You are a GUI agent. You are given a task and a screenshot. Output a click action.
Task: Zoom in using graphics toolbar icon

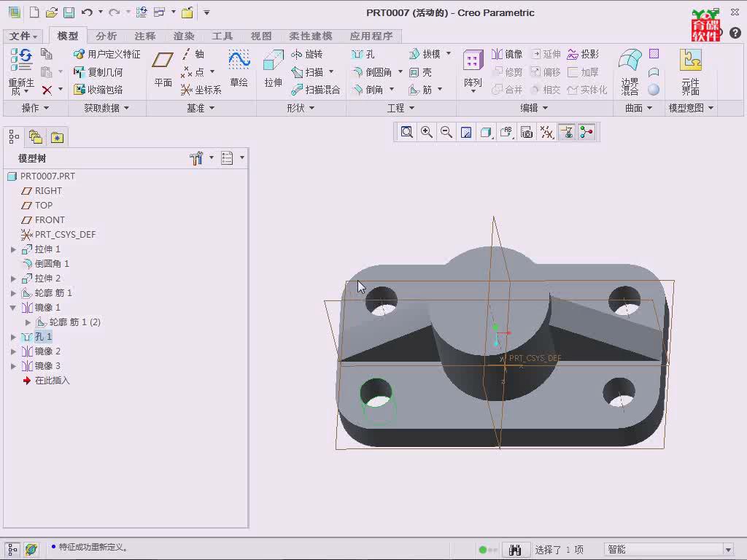426,132
